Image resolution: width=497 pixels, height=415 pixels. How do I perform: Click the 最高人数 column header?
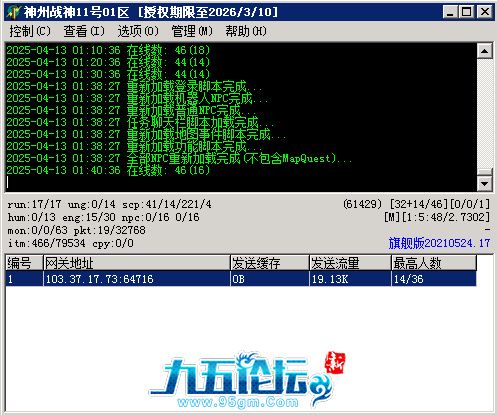coord(434,263)
